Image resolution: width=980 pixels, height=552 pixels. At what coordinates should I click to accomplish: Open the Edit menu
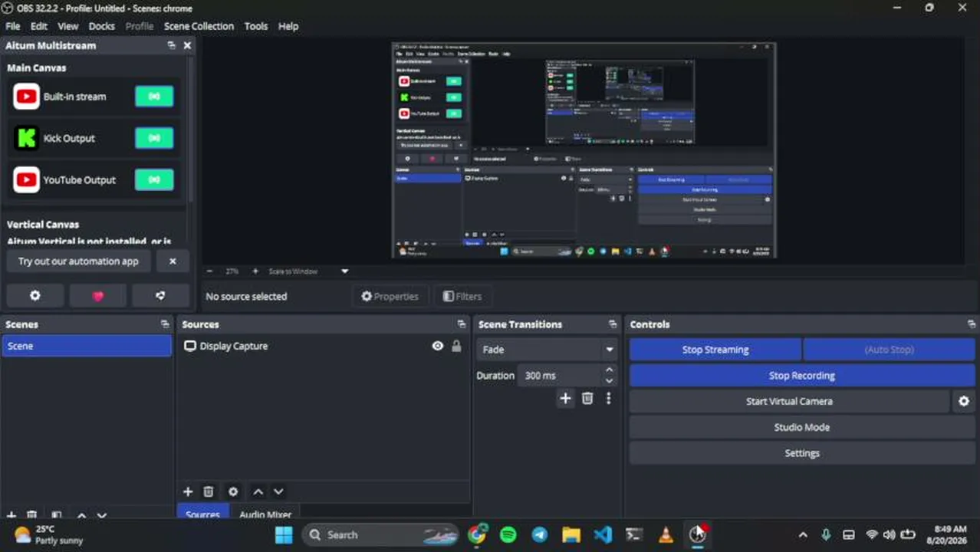(39, 26)
